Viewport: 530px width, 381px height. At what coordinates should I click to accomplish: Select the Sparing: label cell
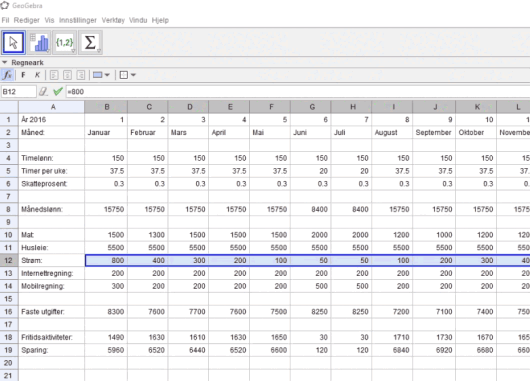click(51, 350)
